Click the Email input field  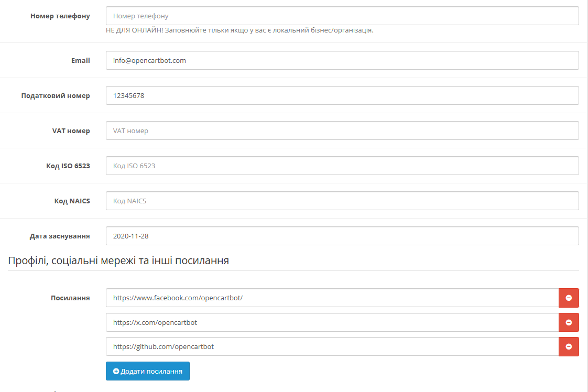(x=342, y=60)
